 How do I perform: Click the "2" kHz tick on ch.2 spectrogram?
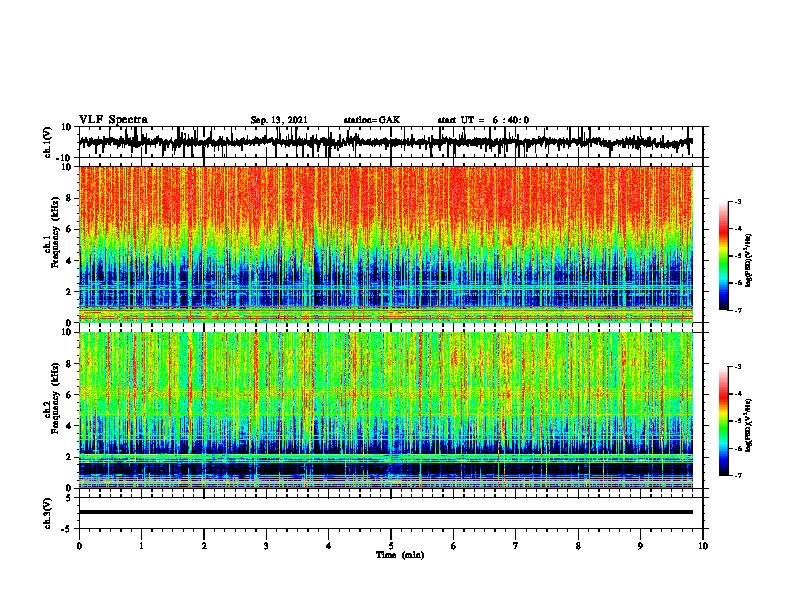[69, 457]
